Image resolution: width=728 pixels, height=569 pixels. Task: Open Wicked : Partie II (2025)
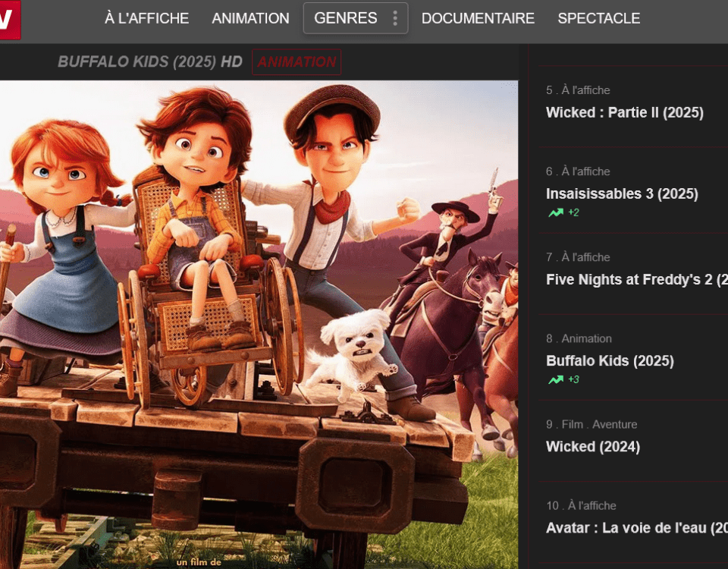[x=624, y=112]
